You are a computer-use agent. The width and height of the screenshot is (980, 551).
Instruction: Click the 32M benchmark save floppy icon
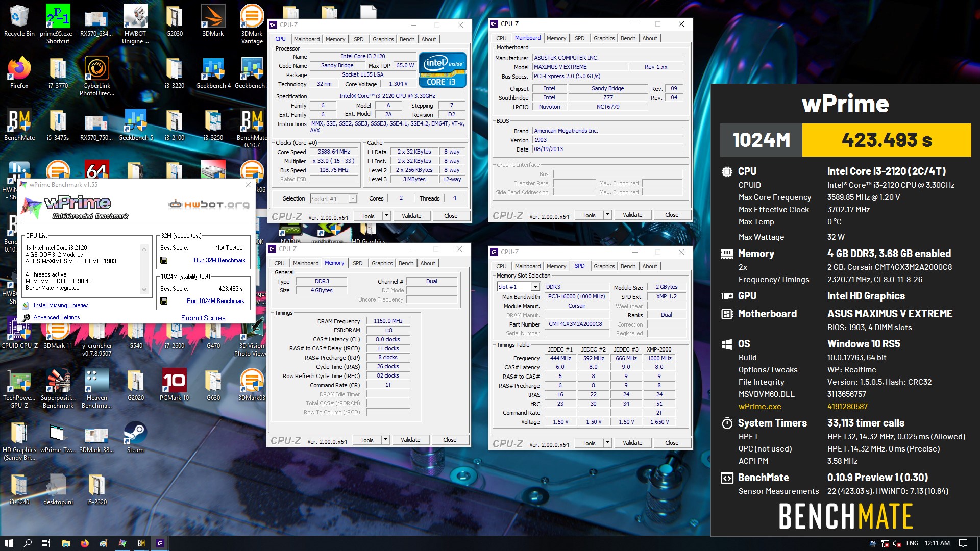coord(164,260)
